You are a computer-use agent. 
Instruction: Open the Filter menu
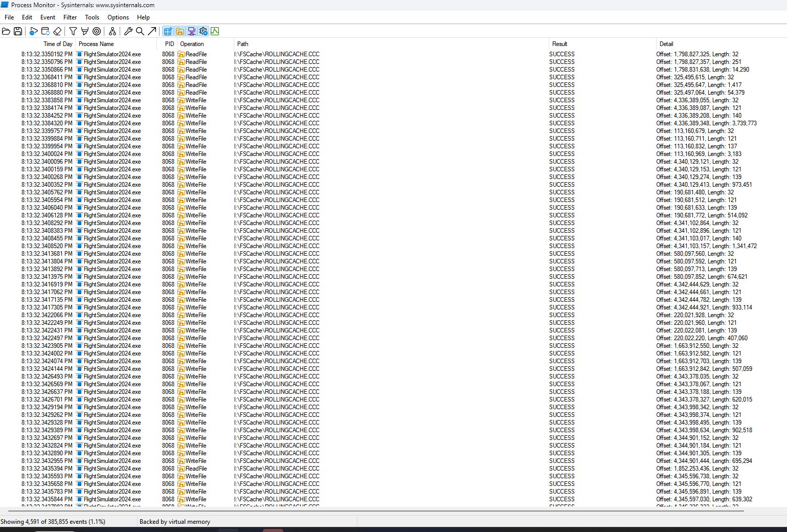click(70, 17)
